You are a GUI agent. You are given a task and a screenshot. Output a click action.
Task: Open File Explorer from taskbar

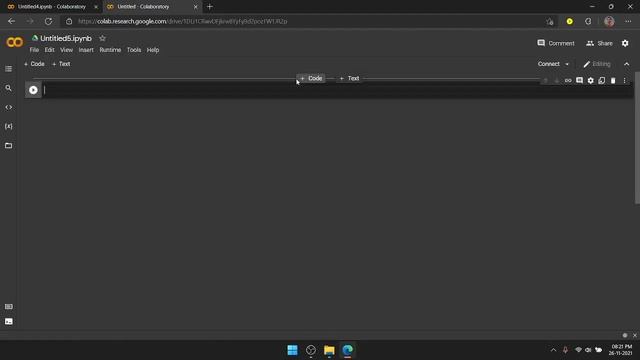pos(329,350)
